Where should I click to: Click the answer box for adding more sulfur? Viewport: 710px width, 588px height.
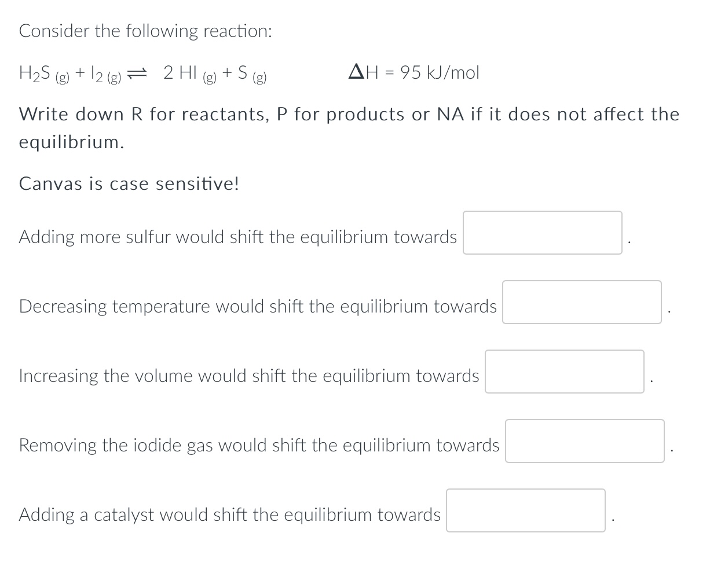[x=542, y=233]
